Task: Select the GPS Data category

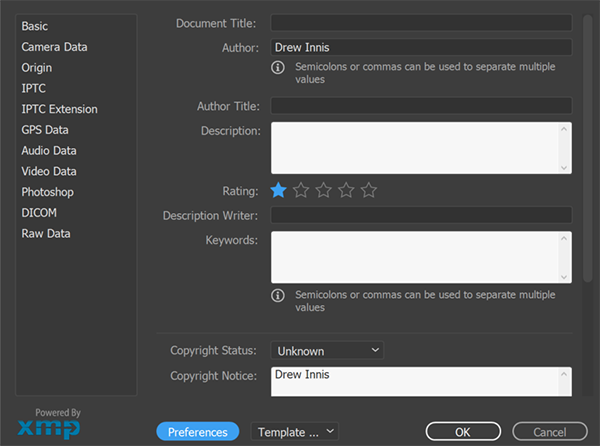Action: 45,130
